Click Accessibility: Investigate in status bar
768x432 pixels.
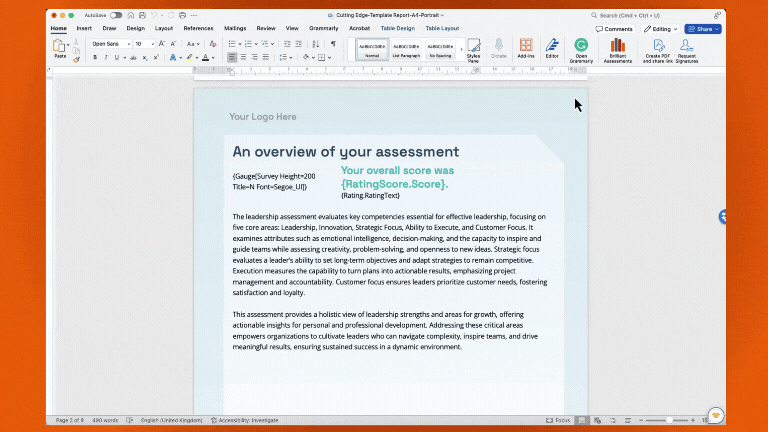coord(244,420)
